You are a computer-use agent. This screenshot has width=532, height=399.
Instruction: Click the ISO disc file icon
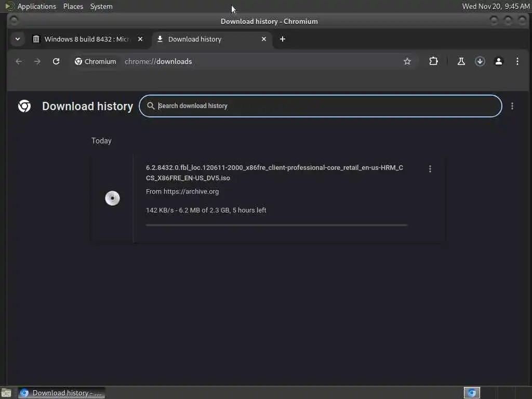pos(112,198)
